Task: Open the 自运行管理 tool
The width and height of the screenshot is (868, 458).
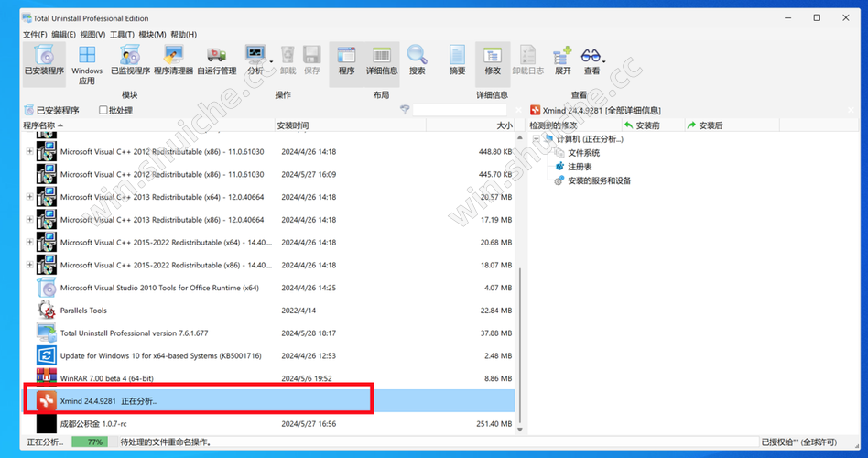Action: pos(216,61)
